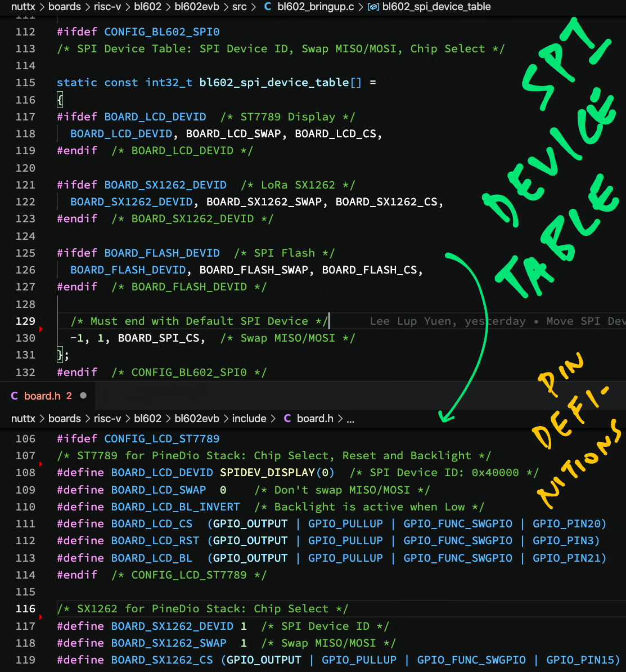Viewport: 626px width, 672px height.
Task: Click the symbol icon before bl602_spi_device_table
Action: (372, 7)
